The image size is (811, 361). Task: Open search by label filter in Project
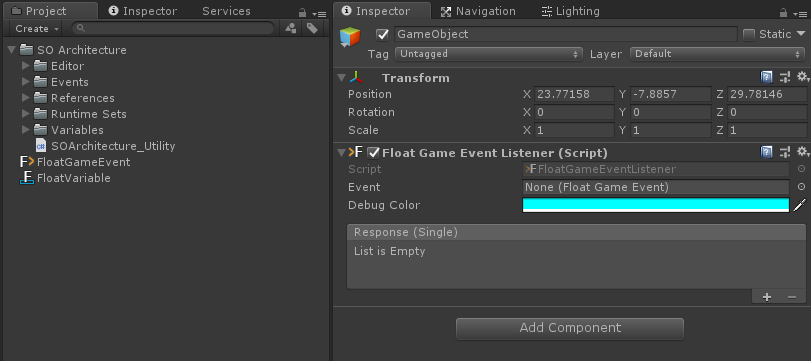point(312,28)
